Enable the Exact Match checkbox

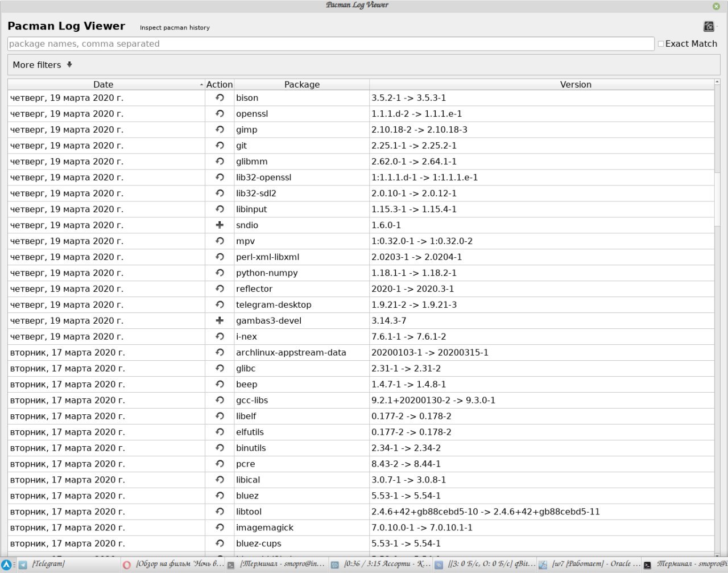(661, 44)
